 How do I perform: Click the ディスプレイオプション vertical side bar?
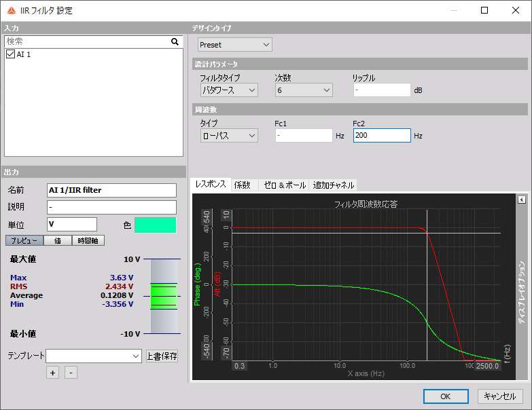[521, 291]
